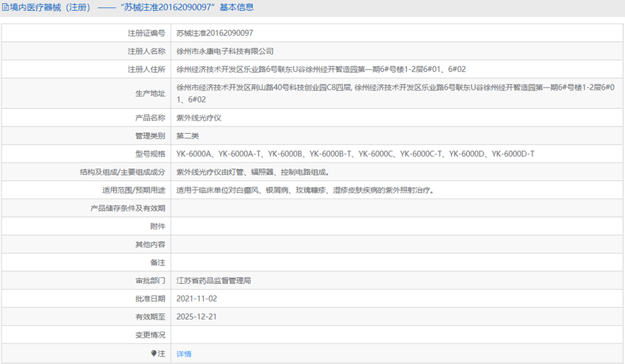This screenshot has width=625, height=364.
Task: Click the 注册证编号 row label
Action: pyautogui.click(x=146, y=33)
